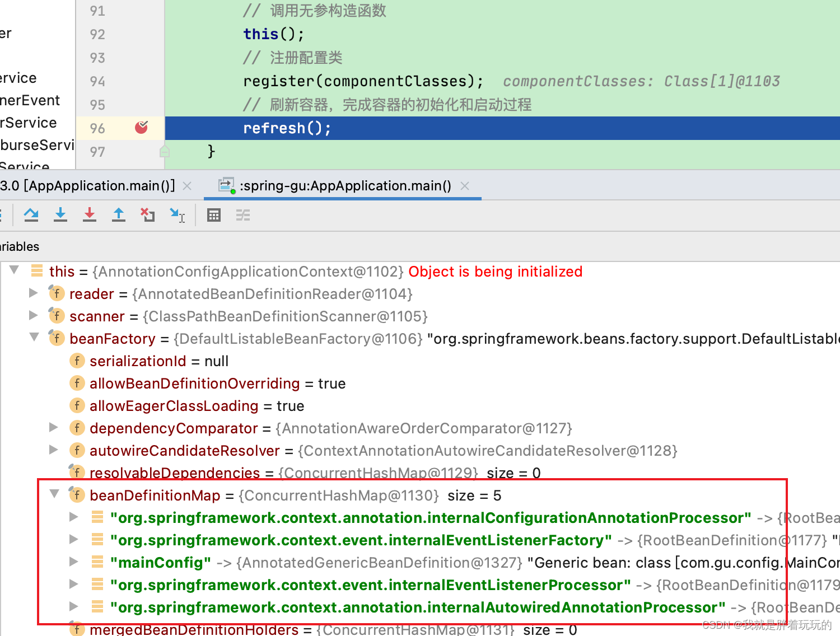840x636 pixels.
Task: Select the resolvableDependencies variable row
Action: point(420,473)
